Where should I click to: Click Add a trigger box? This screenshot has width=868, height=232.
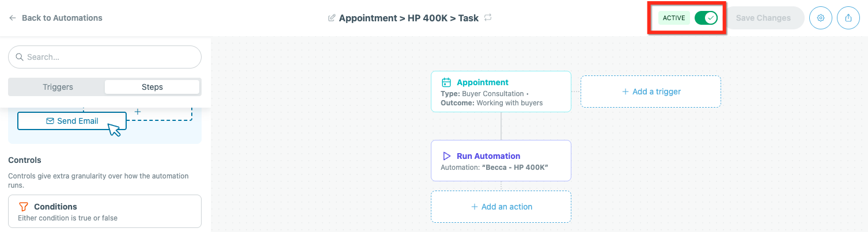[x=651, y=92]
